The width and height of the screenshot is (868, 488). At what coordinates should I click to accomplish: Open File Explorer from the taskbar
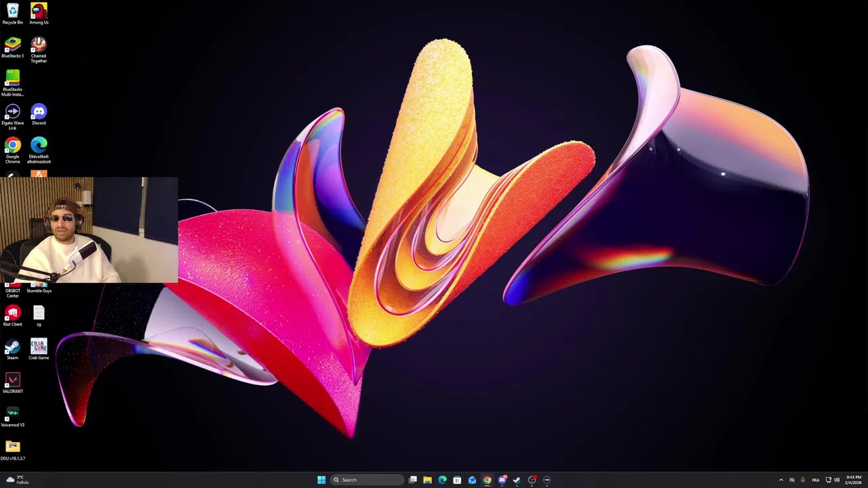(427, 480)
